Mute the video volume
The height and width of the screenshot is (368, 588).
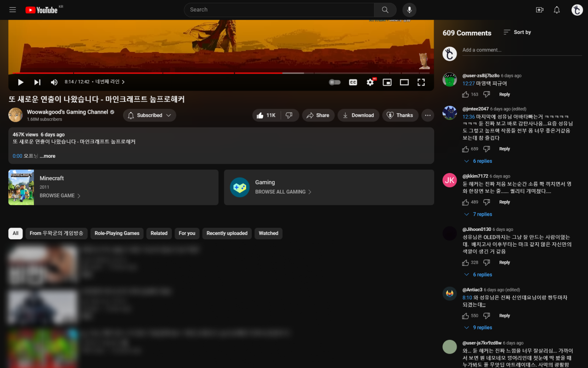(x=54, y=82)
